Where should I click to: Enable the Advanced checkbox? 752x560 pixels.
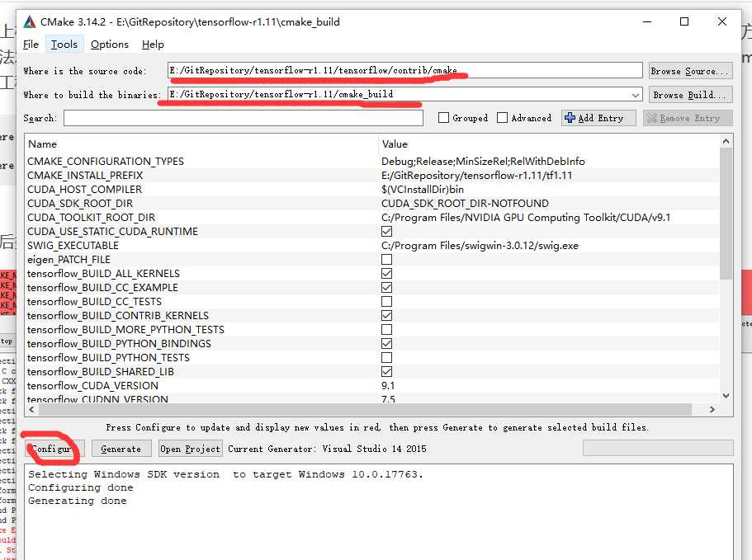(x=502, y=118)
